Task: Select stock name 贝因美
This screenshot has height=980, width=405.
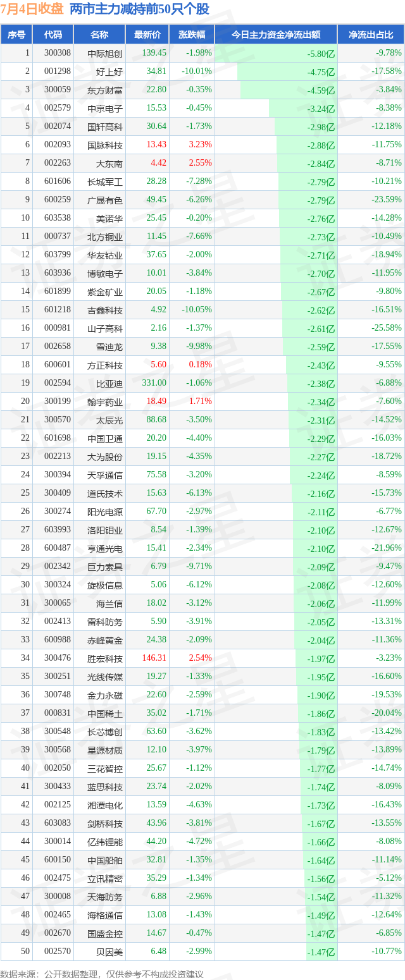Action: pos(109,952)
